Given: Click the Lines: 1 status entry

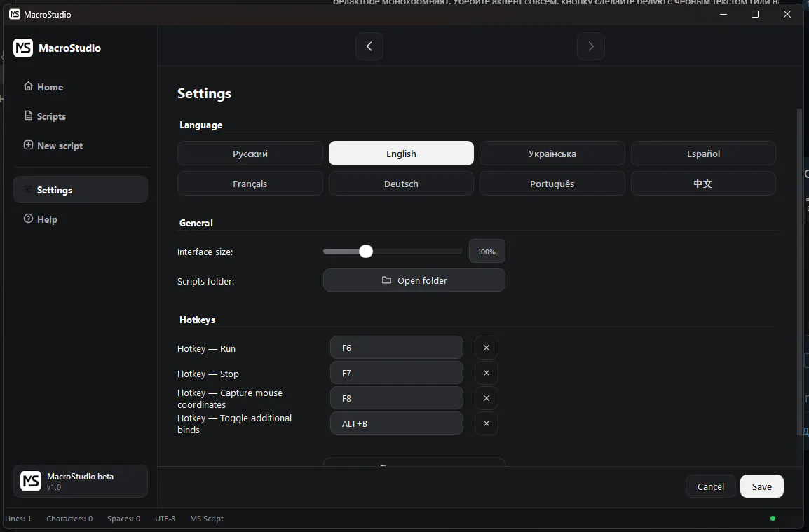Looking at the screenshot, I should (18, 519).
